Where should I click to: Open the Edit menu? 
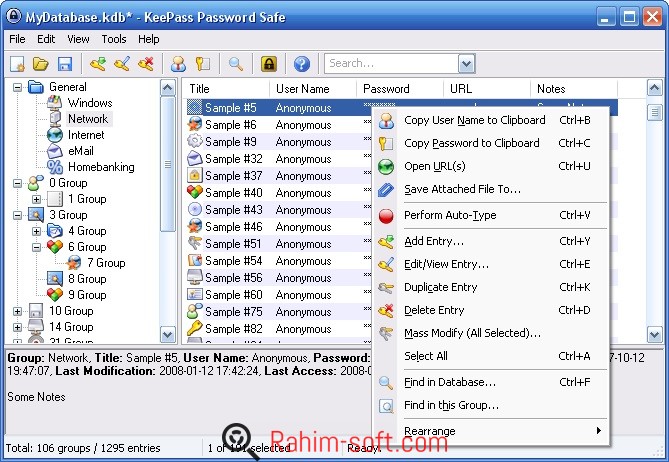pos(46,39)
